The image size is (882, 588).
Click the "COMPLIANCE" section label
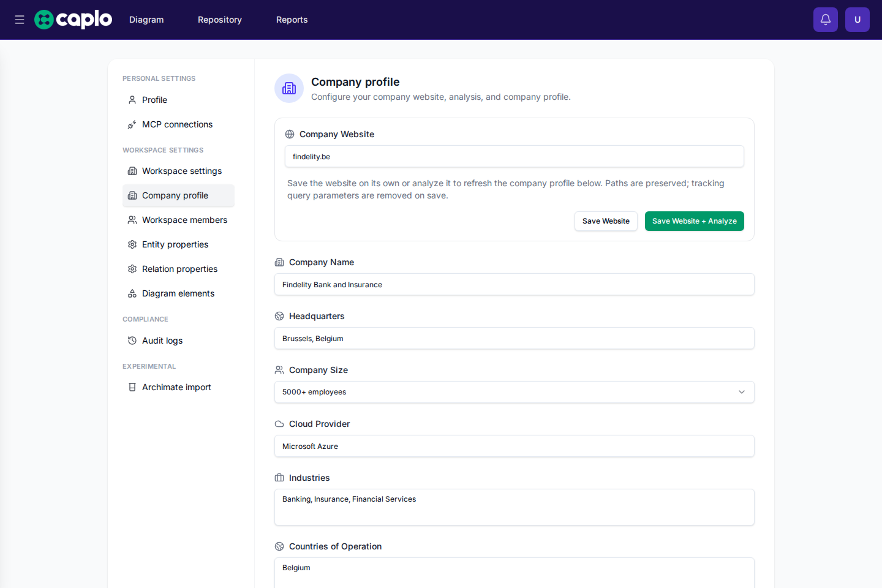tap(145, 319)
